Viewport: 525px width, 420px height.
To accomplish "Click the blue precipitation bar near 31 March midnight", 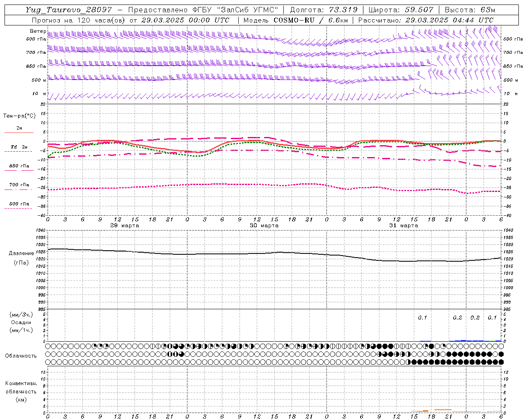I will (463, 340).
